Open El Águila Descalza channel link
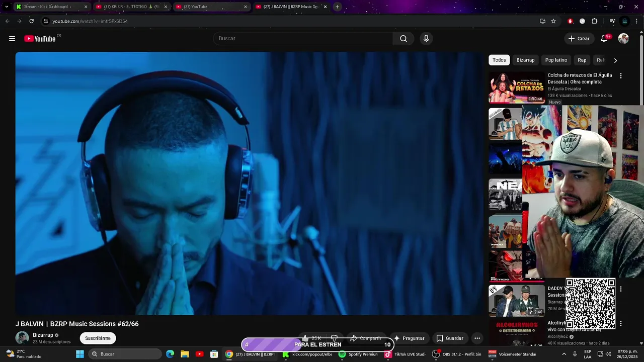Screen dimensions: 644x362 564,89
